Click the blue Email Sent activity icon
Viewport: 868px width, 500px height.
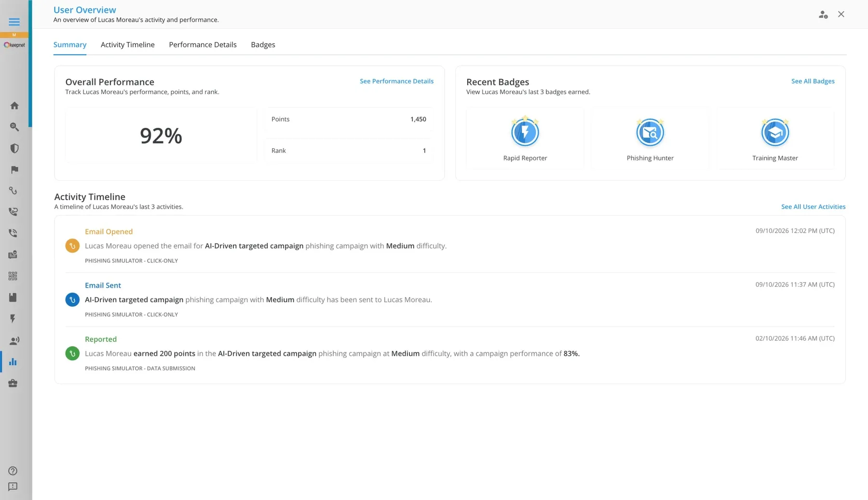[x=72, y=300]
